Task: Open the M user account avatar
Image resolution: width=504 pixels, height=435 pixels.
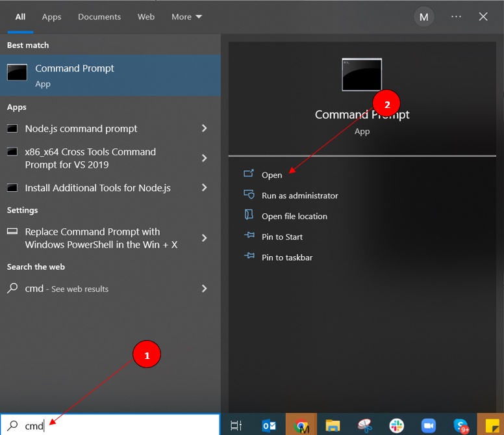Action: (x=423, y=17)
